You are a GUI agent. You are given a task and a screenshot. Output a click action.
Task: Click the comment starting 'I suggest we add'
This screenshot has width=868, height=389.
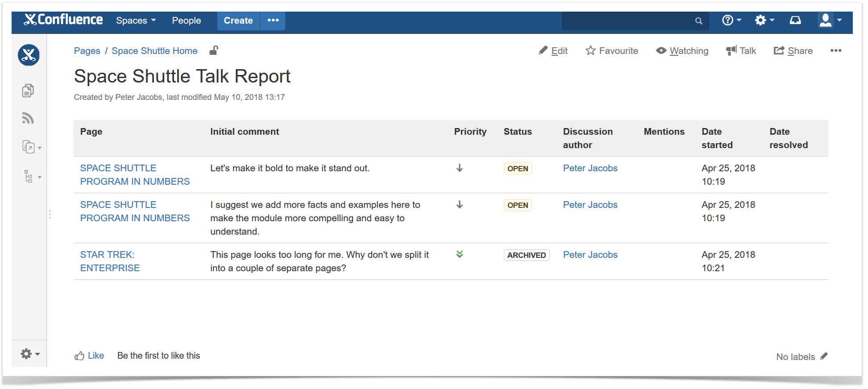pyautogui.click(x=315, y=218)
